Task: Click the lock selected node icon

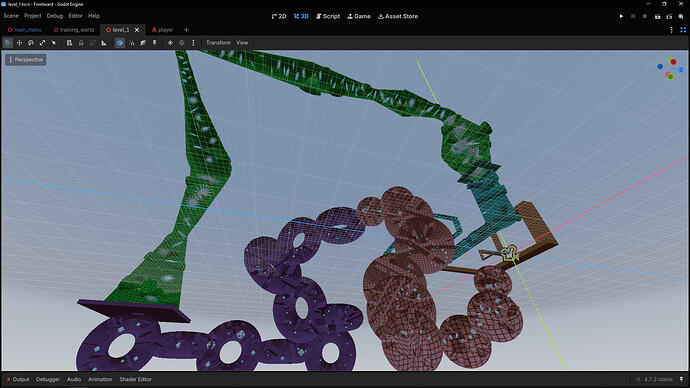Action: pos(81,43)
